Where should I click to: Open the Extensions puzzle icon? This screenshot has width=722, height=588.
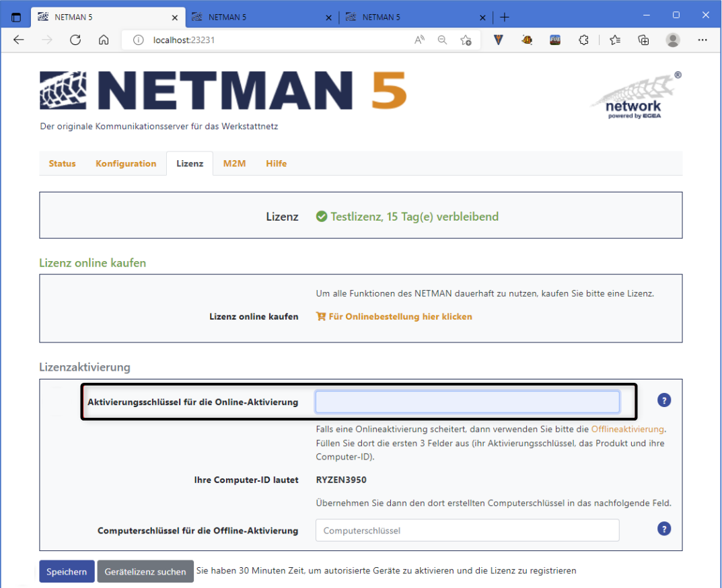coord(583,40)
